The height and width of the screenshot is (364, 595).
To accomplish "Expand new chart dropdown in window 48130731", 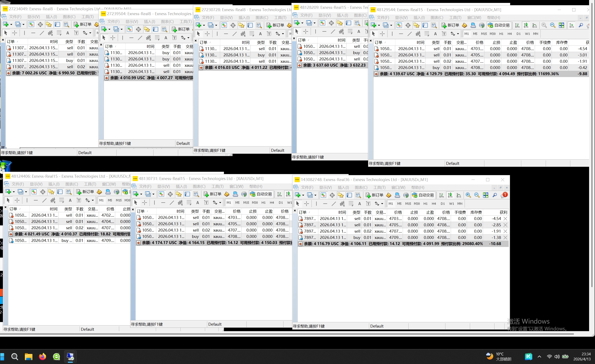I will pos(141,194).
